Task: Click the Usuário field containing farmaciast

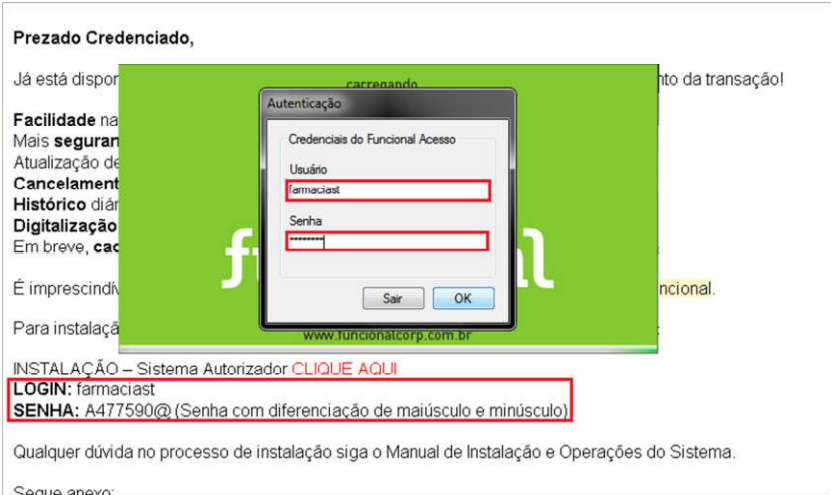Action: (x=388, y=191)
